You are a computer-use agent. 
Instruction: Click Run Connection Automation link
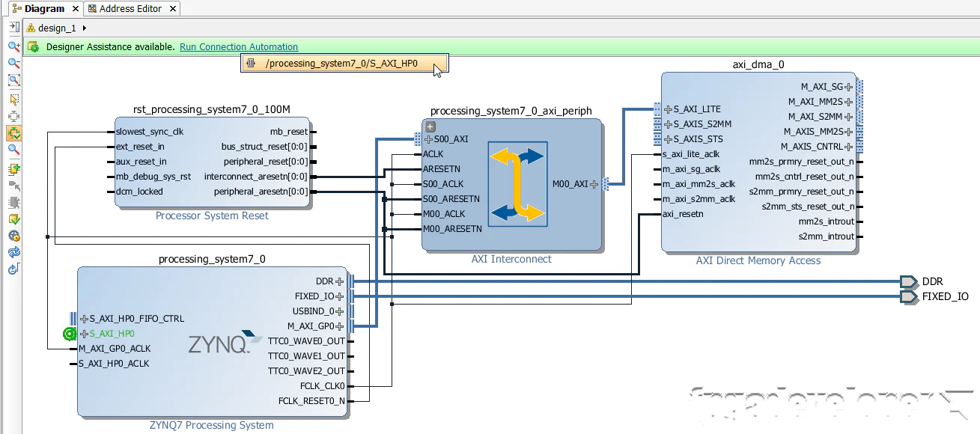[x=238, y=46]
